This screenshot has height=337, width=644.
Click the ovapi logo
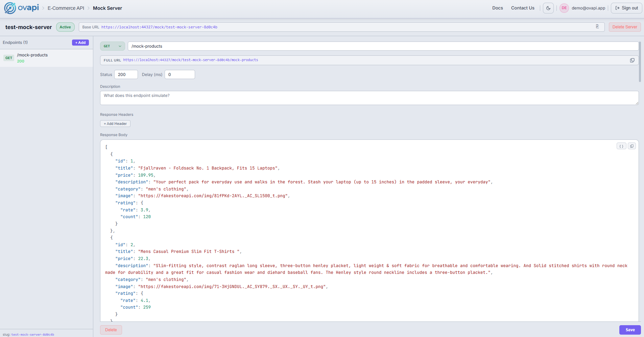[21, 8]
